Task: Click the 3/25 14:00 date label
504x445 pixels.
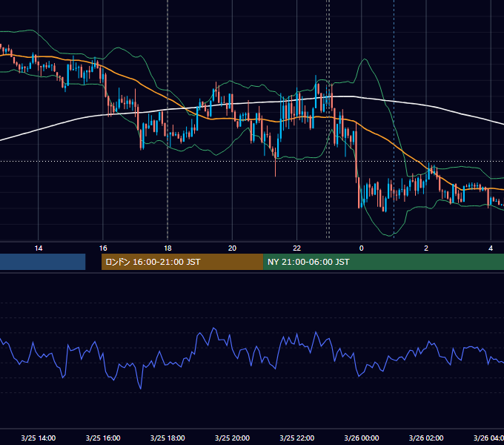Action: (39, 438)
